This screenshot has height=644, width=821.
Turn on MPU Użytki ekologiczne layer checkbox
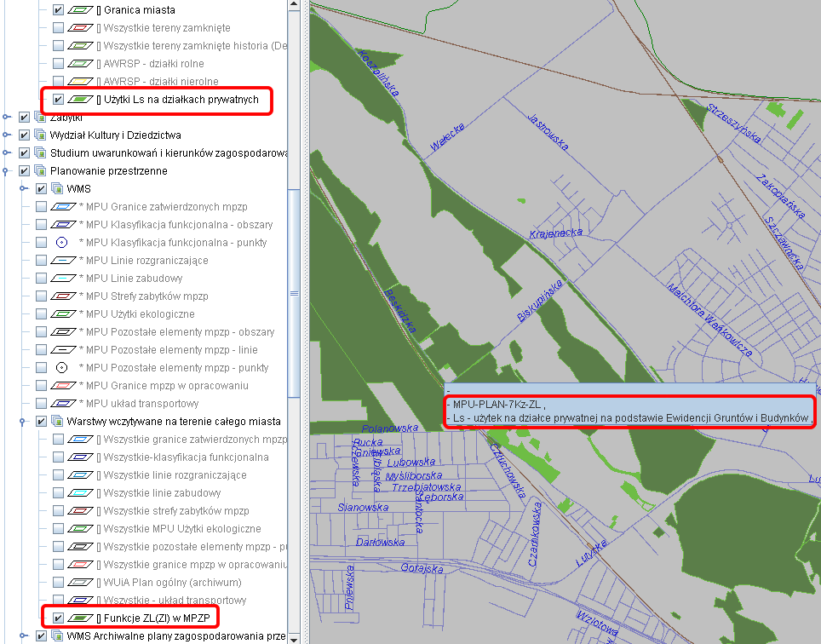(x=41, y=314)
